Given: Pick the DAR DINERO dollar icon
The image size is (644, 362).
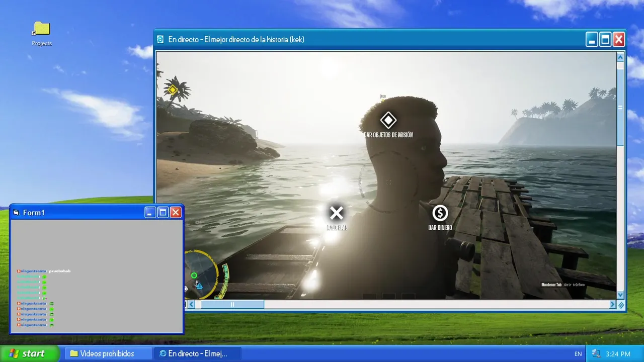Looking at the screenshot, I should [x=440, y=213].
